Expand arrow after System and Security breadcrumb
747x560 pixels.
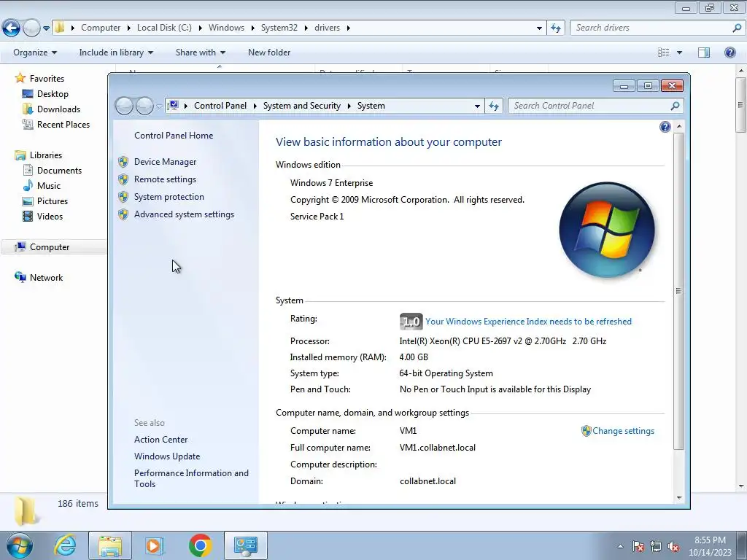click(x=349, y=106)
